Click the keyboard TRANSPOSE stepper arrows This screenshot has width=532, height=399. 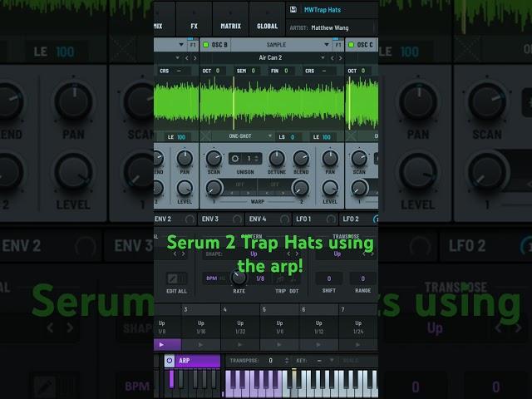tap(287, 360)
